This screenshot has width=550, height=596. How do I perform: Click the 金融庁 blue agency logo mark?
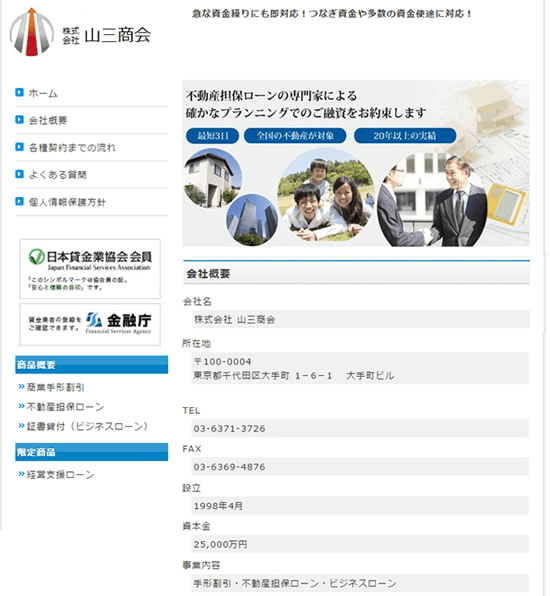[94, 320]
